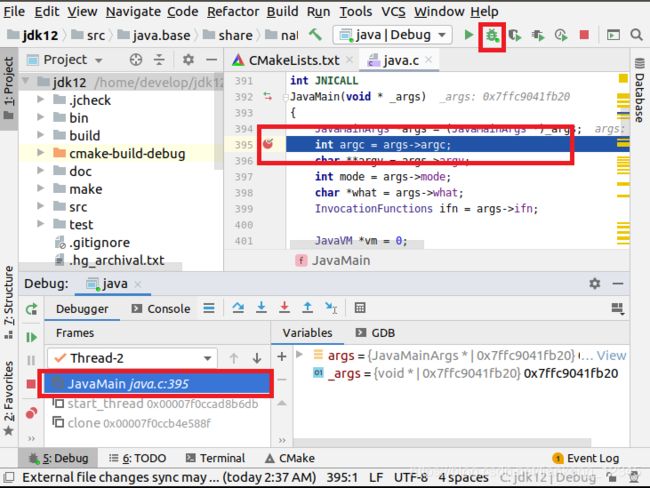Click the View Breakpoints red circles icon
Screen dimensions: 650x488
coord(32,413)
